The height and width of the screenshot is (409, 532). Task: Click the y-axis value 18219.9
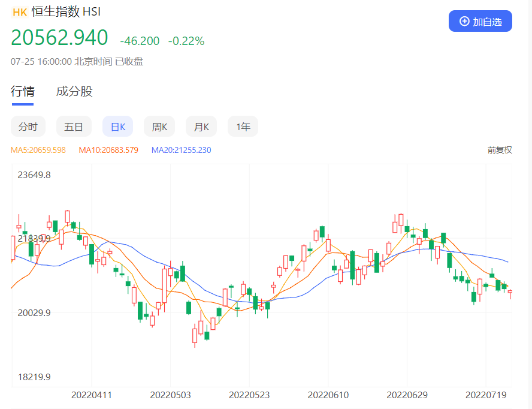coord(34,377)
